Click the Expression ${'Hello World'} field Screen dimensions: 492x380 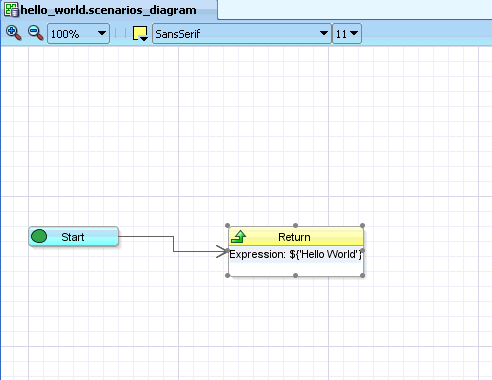pyautogui.click(x=296, y=255)
